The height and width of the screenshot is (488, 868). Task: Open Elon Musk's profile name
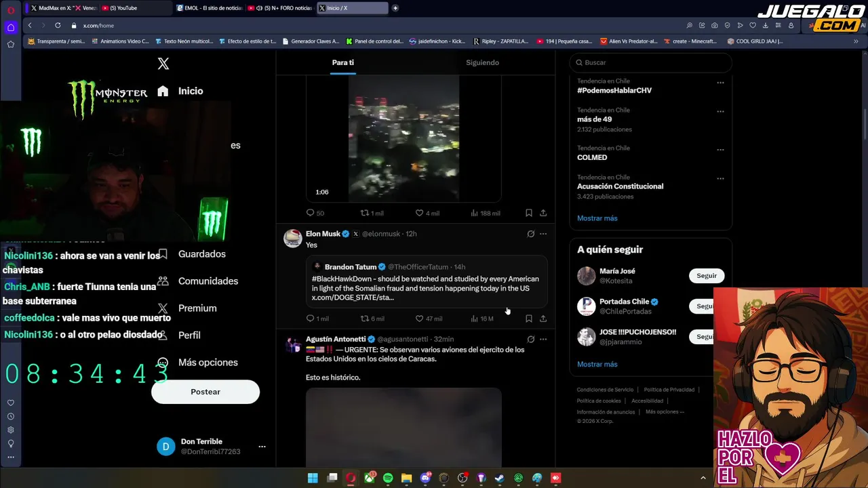323,234
